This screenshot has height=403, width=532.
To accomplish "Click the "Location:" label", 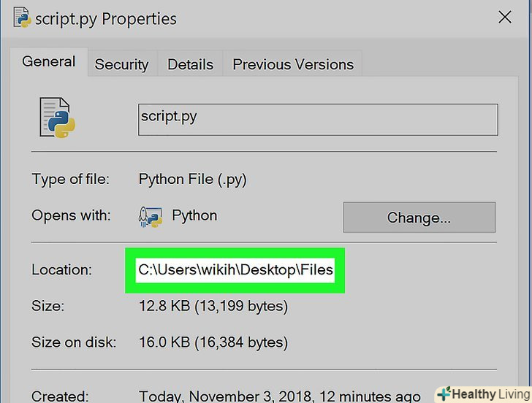I will (x=61, y=270).
